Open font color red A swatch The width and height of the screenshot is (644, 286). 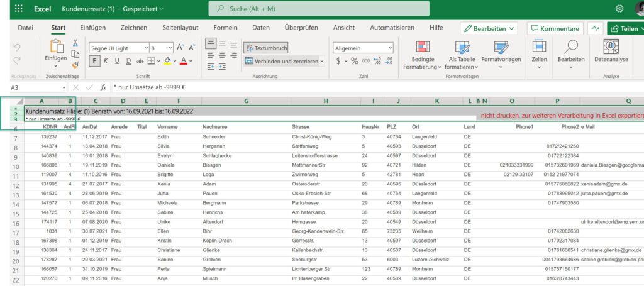coord(183,61)
